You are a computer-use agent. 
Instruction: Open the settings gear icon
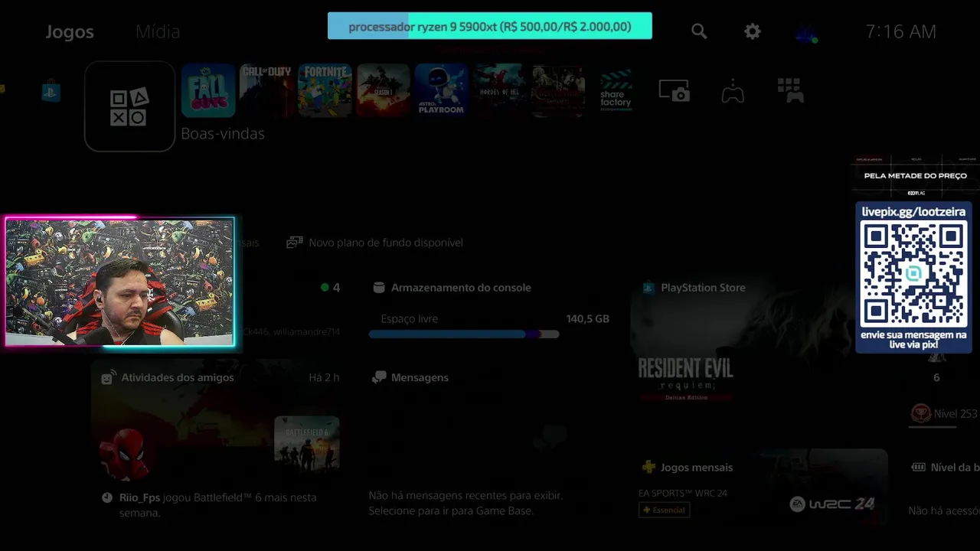tap(753, 31)
